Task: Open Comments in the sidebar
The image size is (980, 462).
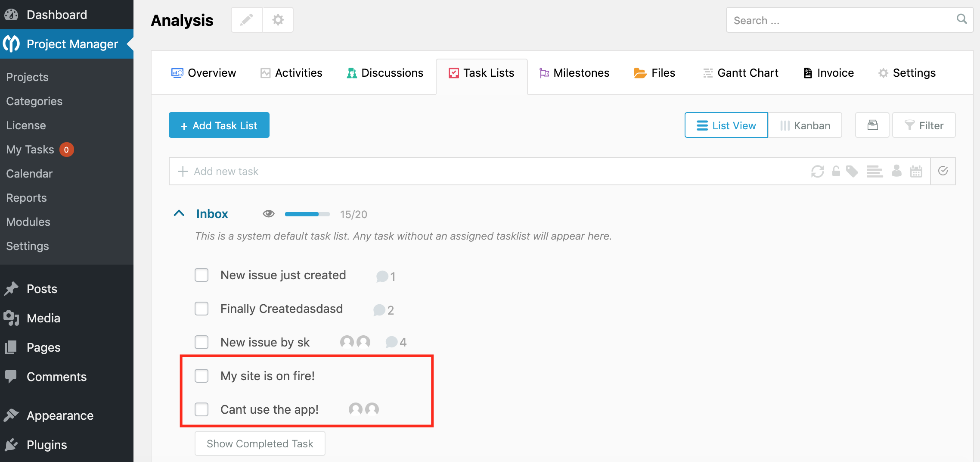Action: coord(56,377)
